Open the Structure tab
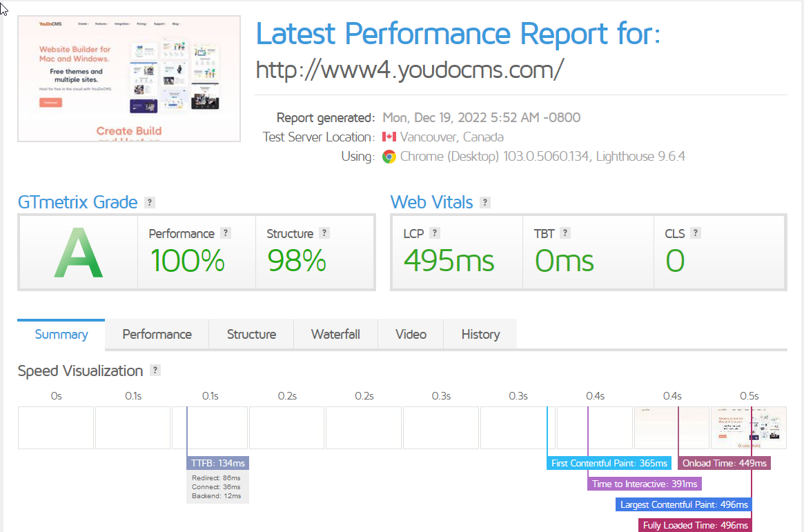 click(x=251, y=335)
